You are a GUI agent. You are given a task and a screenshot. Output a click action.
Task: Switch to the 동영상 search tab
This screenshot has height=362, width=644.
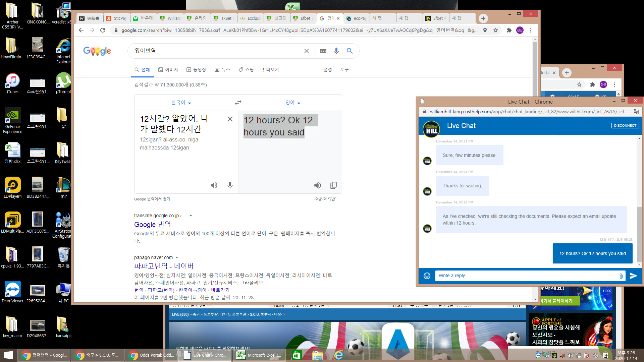point(196,70)
